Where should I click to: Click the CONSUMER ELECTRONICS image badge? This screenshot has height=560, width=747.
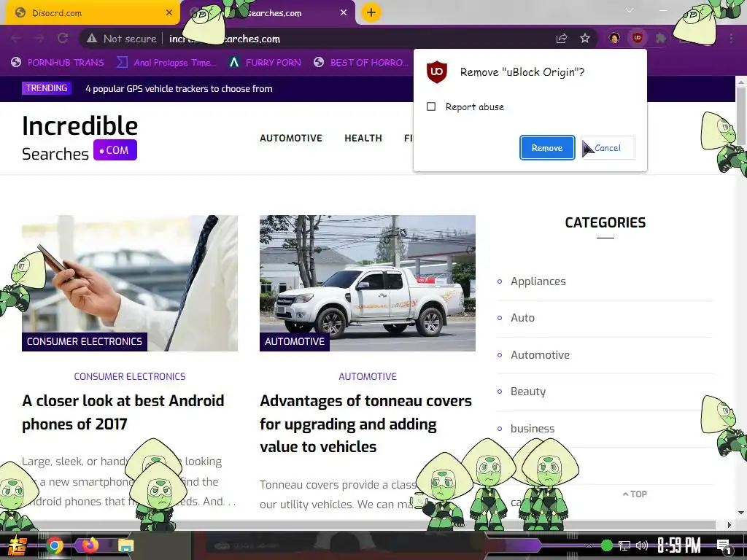85,341
